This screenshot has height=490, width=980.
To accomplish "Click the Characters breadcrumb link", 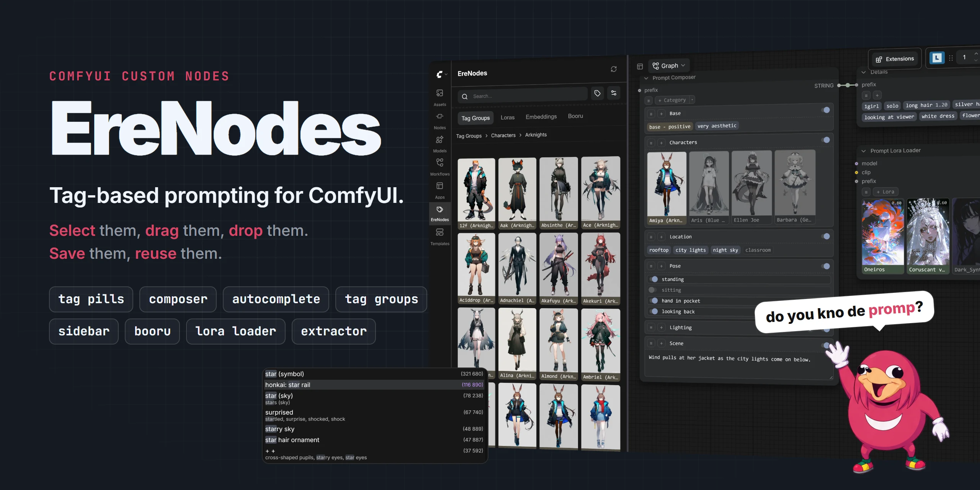I will click(x=503, y=136).
